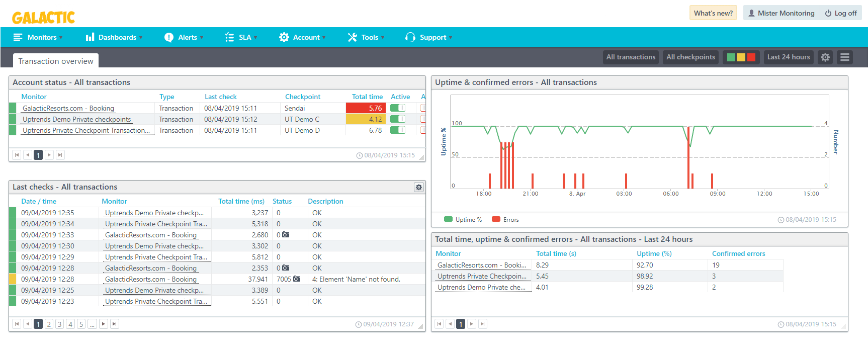Click the user icon beside Mister Monitoring

[x=751, y=14]
